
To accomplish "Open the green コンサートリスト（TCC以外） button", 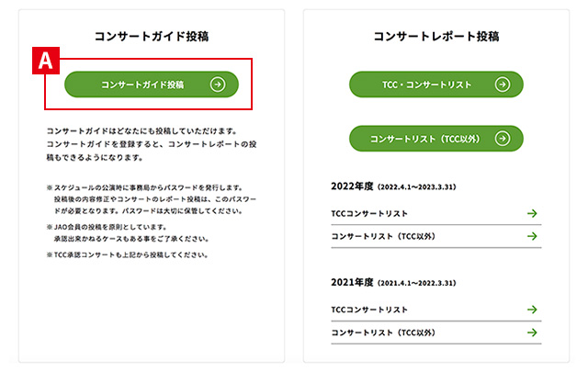I will [426, 139].
